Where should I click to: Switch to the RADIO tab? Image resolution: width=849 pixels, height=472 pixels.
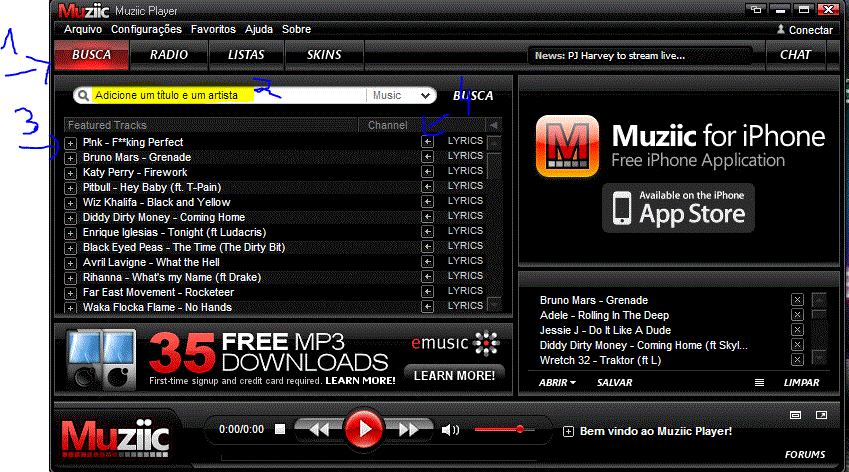click(169, 55)
